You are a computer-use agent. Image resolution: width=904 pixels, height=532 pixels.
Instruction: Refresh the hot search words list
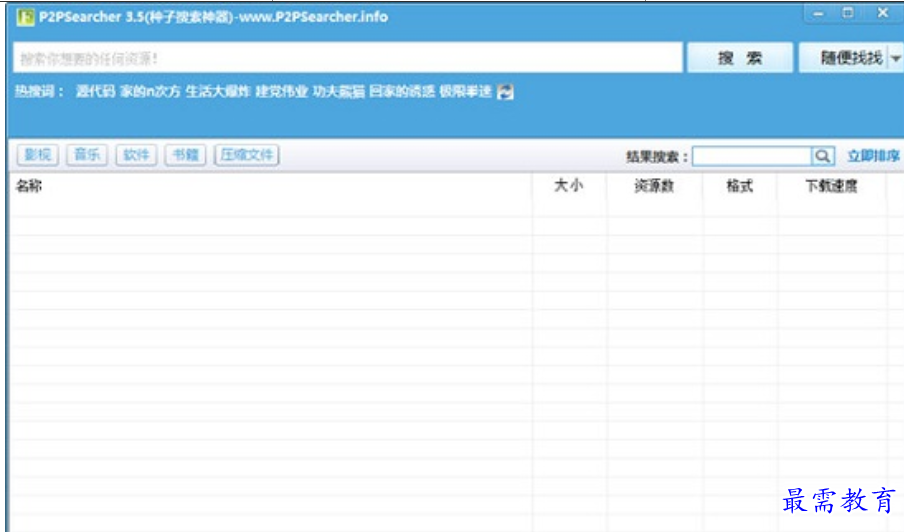tap(505, 92)
